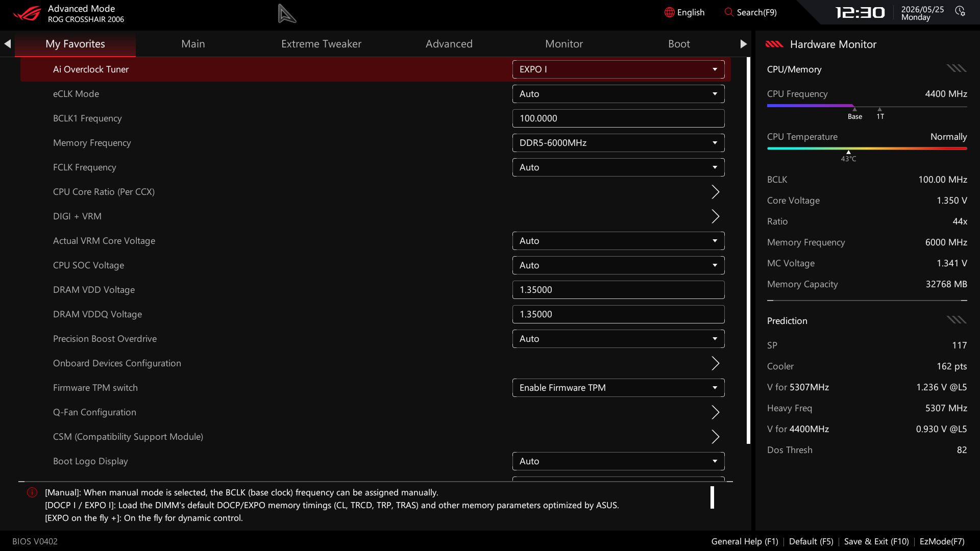980x551 pixels.
Task: Switch to the Extreme Tweaker tab
Action: [x=321, y=44]
